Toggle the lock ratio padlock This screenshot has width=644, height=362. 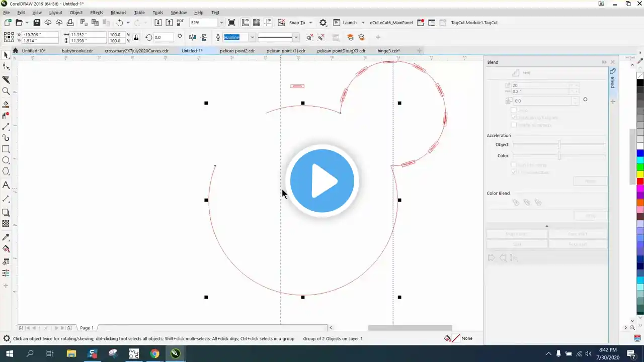click(136, 38)
